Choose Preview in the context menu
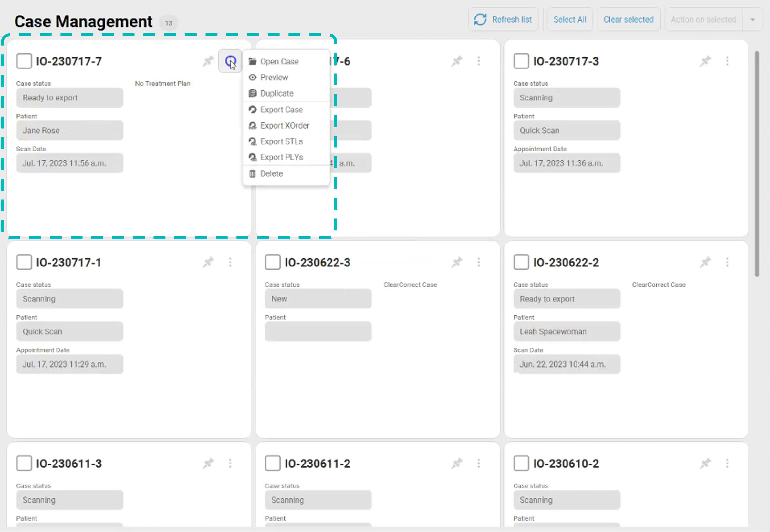The width and height of the screenshot is (770, 532). point(286,77)
